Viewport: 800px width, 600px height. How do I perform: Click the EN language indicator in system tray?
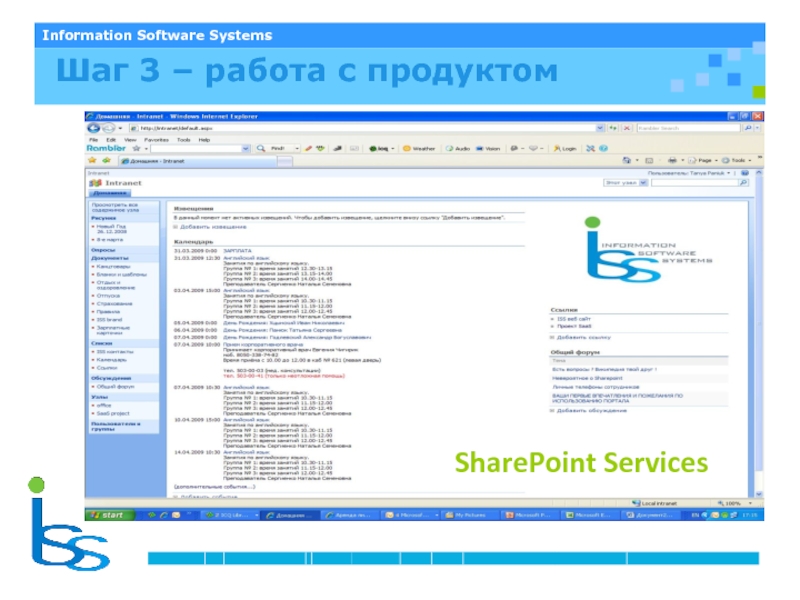point(695,515)
